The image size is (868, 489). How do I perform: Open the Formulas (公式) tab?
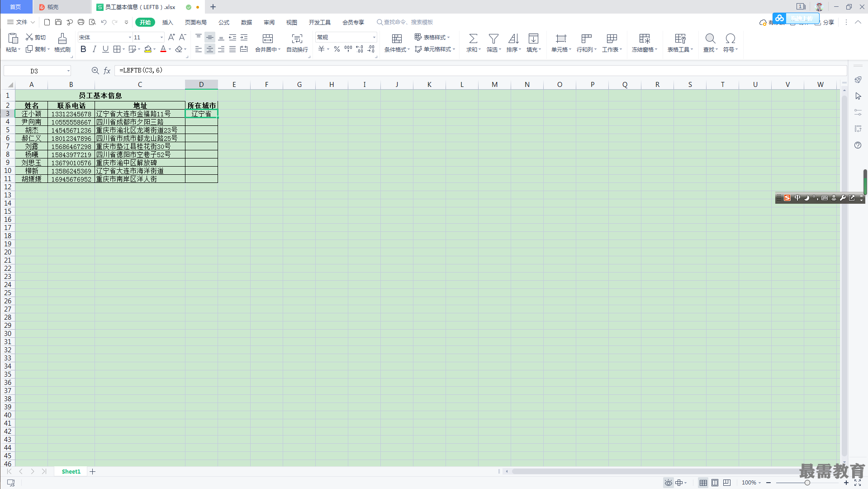(224, 22)
